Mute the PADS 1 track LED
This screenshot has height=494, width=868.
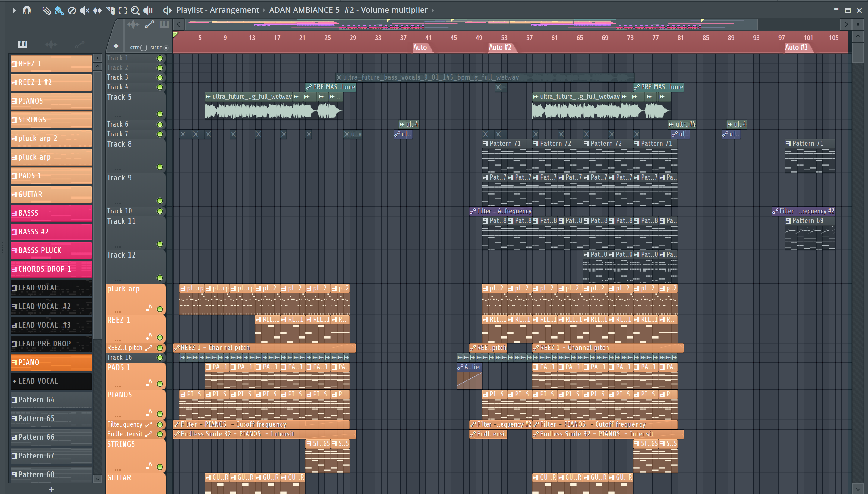tap(159, 384)
